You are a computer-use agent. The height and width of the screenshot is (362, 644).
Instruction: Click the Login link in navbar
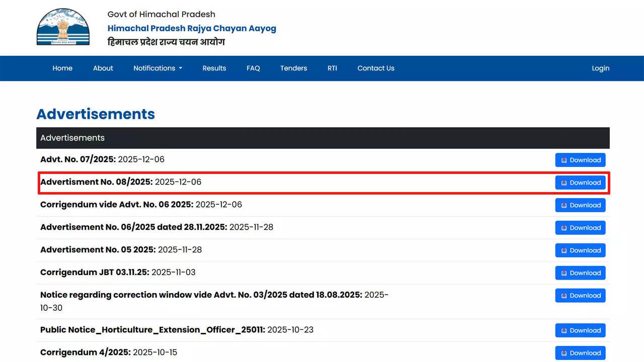pos(600,68)
